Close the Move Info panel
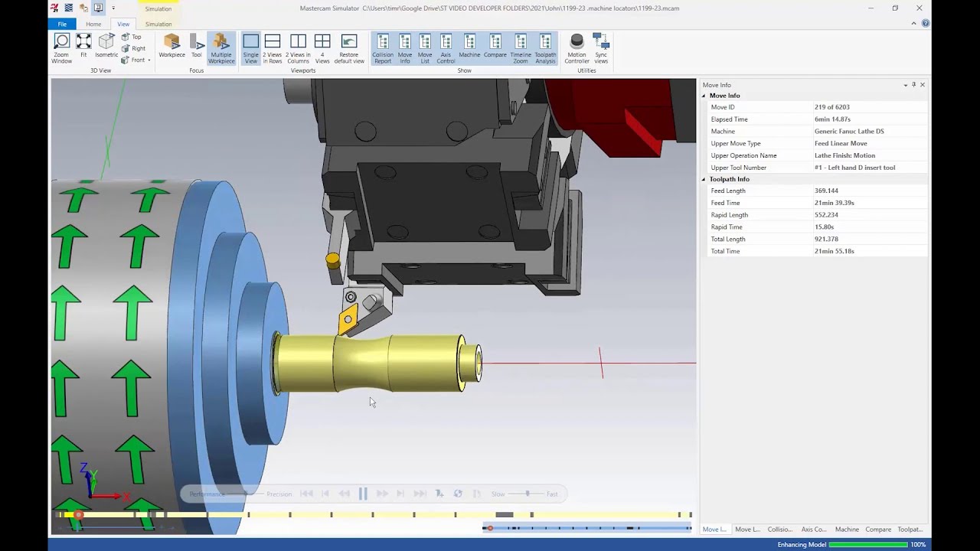Image resolution: width=980 pixels, height=551 pixels. point(923,85)
